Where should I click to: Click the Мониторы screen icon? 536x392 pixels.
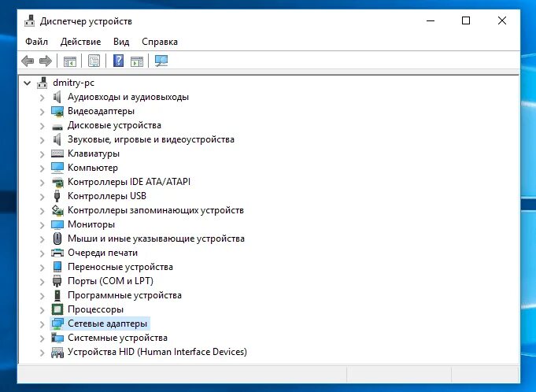[57, 224]
